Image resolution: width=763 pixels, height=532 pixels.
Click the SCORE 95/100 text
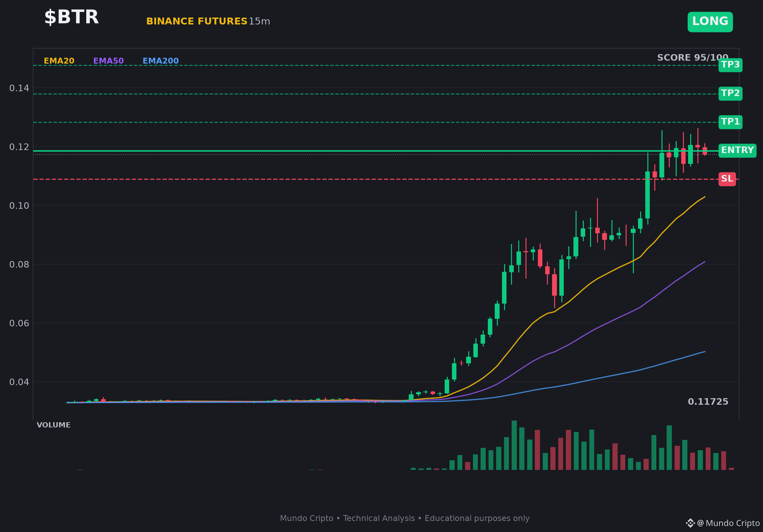(x=693, y=58)
